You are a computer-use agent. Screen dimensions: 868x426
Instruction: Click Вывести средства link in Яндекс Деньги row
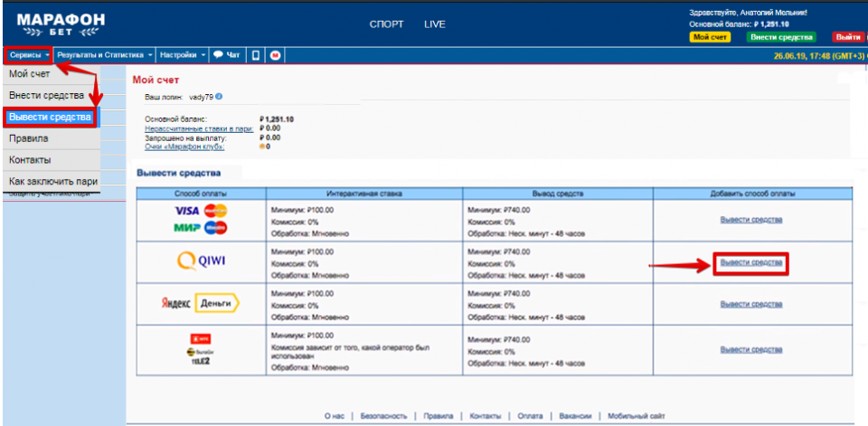pos(751,304)
